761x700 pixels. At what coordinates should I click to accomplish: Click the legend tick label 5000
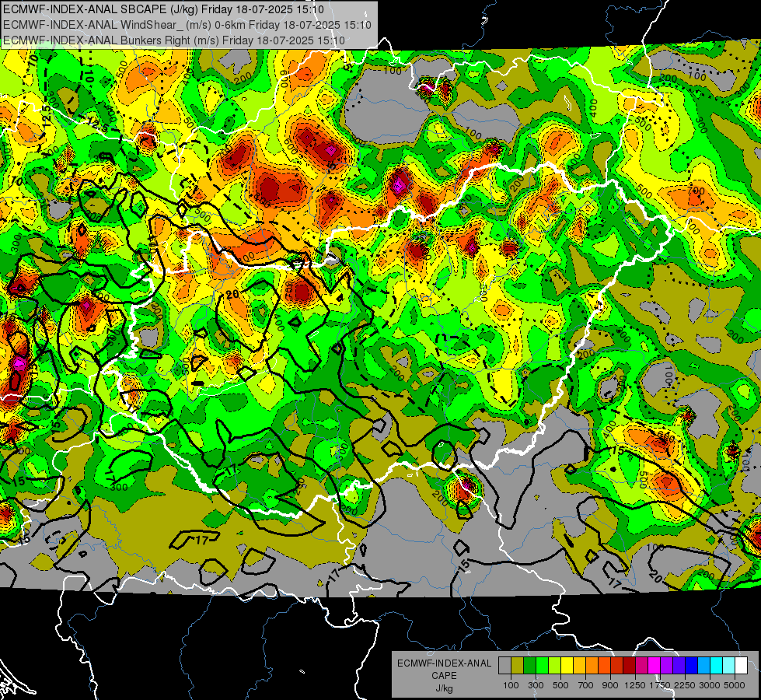(x=735, y=685)
